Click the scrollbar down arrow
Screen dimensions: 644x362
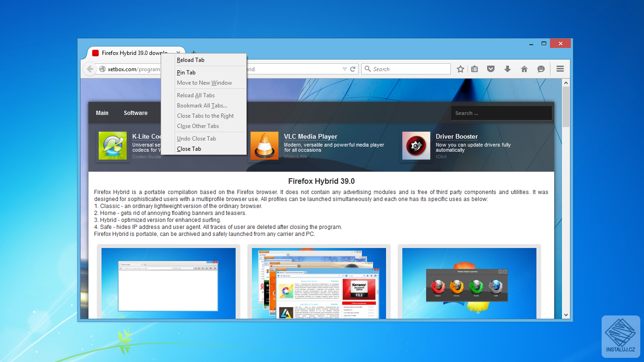566,315
